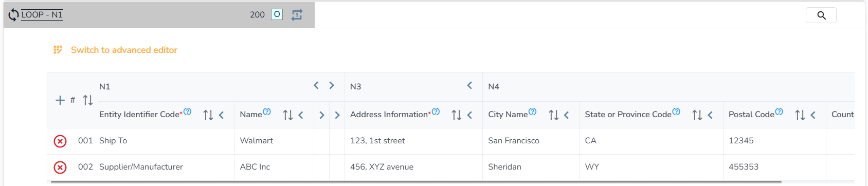The image size is (868, 186).
Task: Collapse the Name column
Action: point(301,115)
